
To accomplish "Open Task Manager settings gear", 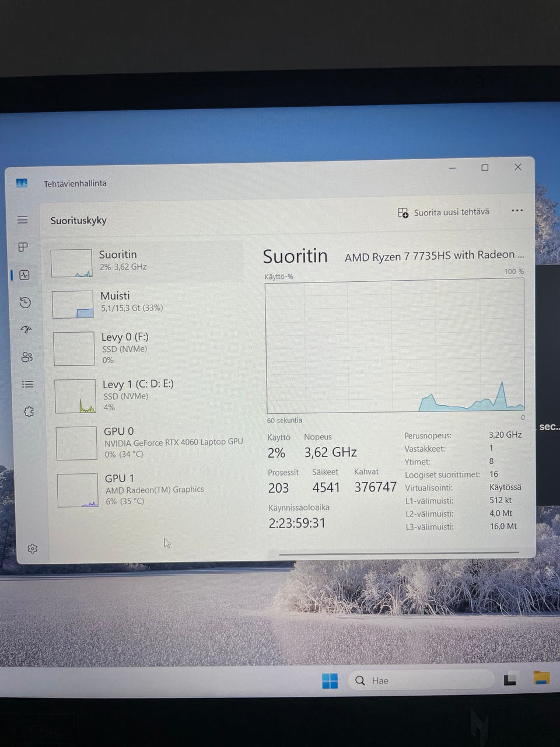I will (x=33, y=549).
